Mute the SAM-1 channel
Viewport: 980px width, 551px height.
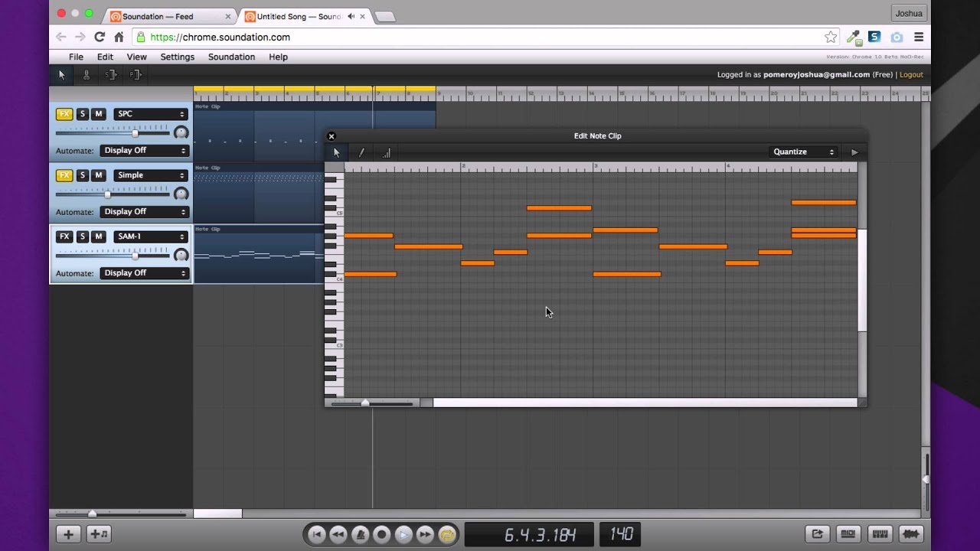click(x=98, y=236)
